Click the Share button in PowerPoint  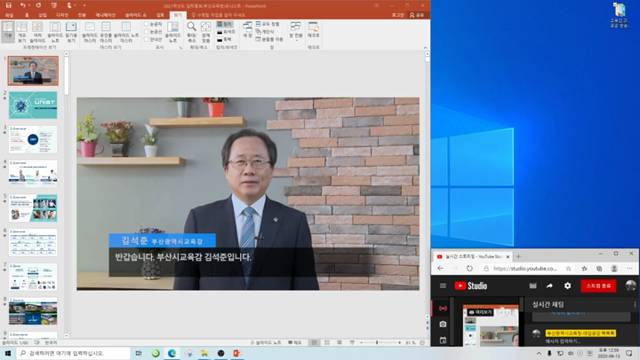pos(417,15)
